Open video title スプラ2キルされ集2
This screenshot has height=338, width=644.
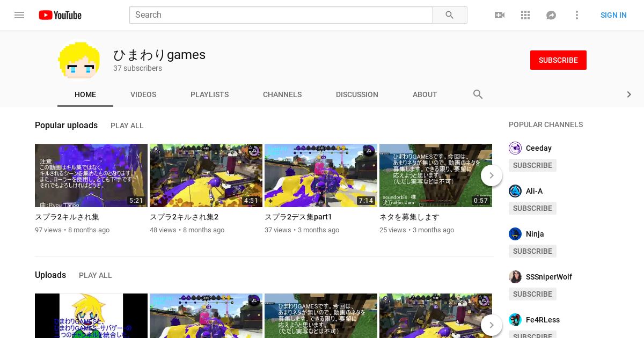pyautogui.click(x=184, y=217)
